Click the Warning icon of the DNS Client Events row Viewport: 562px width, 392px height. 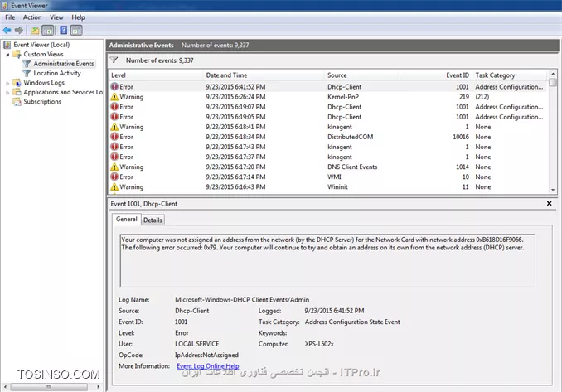[114, 167]
